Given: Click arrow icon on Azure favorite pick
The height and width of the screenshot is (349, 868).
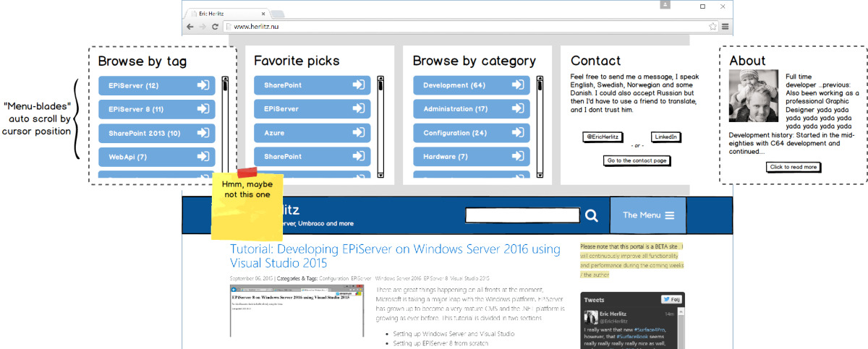Looking at the screenshot, I should pos(358,133).
